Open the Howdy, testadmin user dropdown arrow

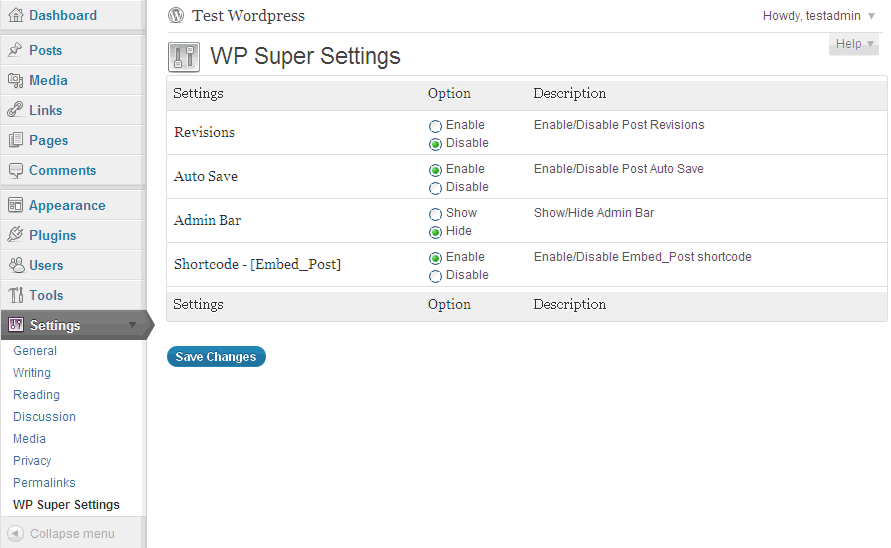pos(871,16)
